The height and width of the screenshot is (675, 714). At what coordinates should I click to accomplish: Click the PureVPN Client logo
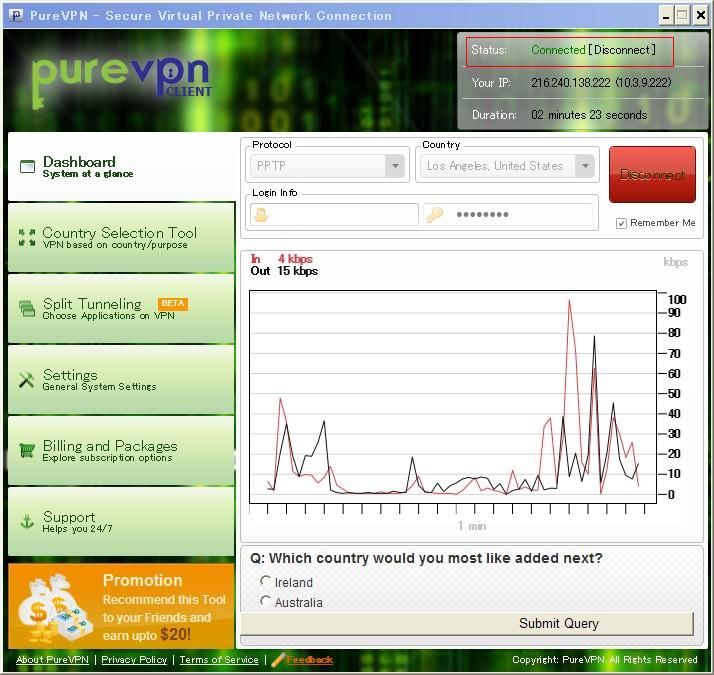point(122,82)
